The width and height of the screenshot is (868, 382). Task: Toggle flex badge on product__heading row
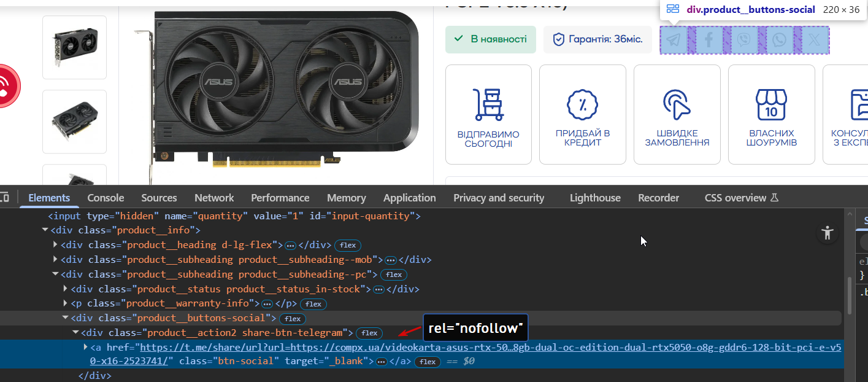pyautogui.click(x=348, y=245)
